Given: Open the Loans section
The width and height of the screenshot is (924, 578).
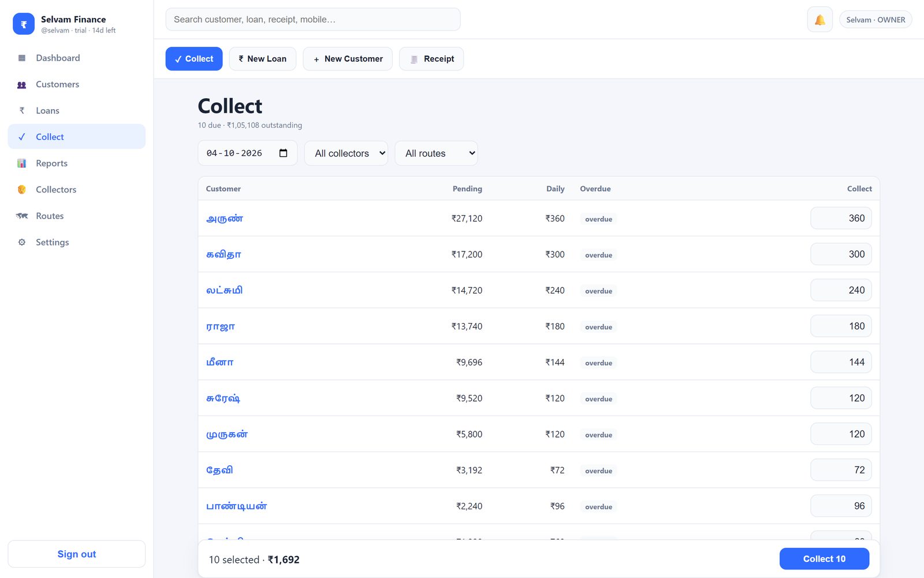Looking at the screenshot, I should (77, 110).
